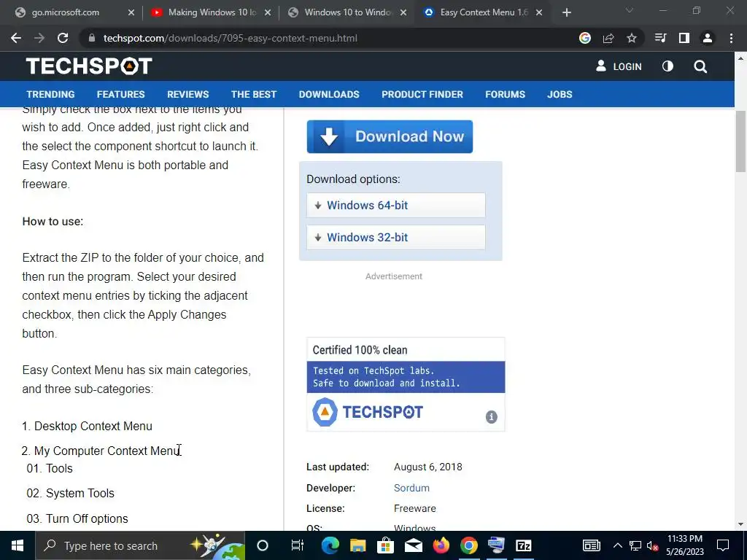Open the TechSpot site search
747x560 pixels.
[x=700, y=66]
